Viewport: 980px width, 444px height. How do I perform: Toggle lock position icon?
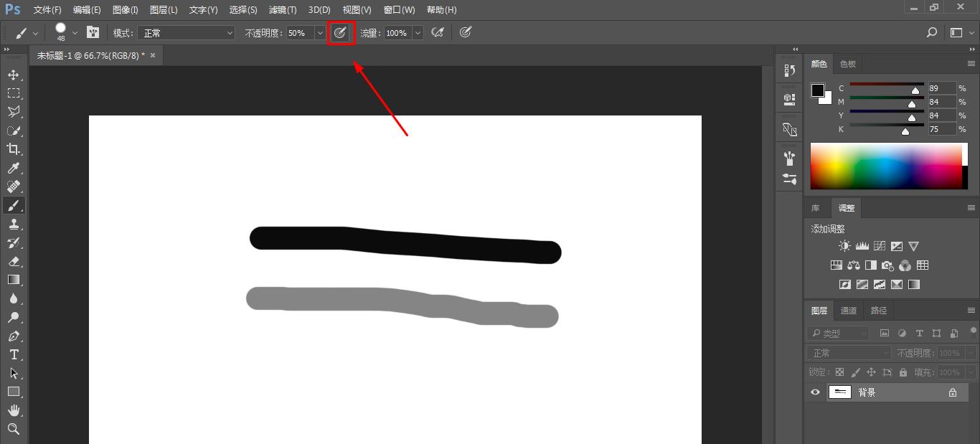[x=871, y=372]
